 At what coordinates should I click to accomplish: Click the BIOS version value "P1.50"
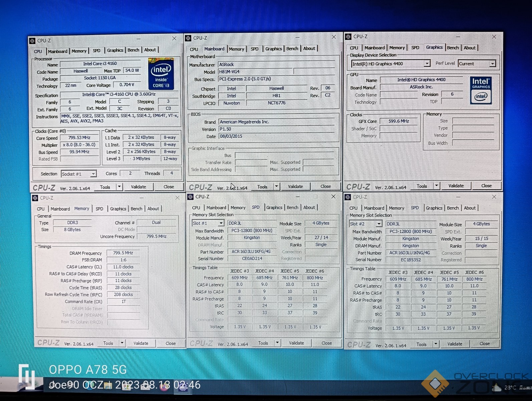click(x=276, y=129)
